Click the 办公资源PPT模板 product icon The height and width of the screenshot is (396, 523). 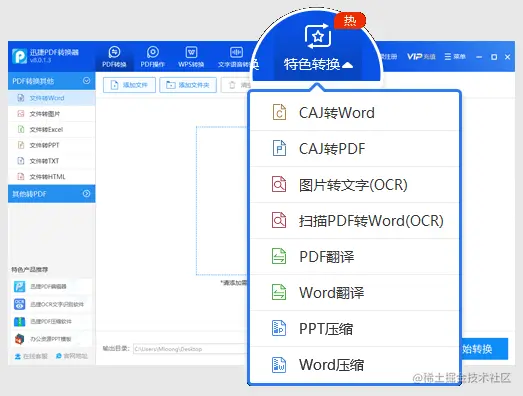[x=19, y=339]
